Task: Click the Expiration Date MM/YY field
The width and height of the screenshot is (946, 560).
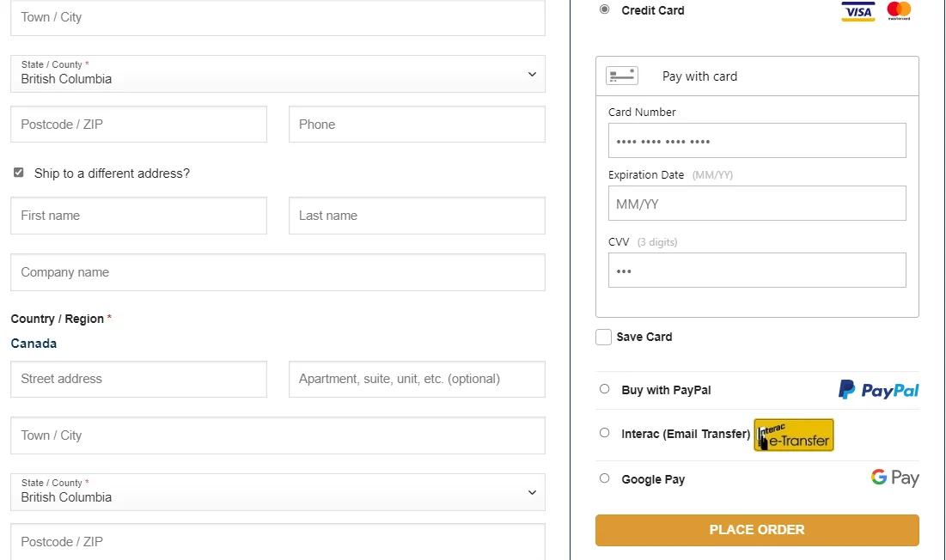Action: point(757,204)
